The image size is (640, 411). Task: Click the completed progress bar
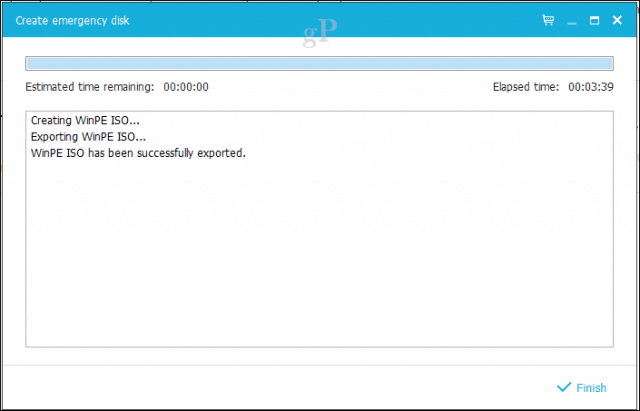tap(319, 63)
